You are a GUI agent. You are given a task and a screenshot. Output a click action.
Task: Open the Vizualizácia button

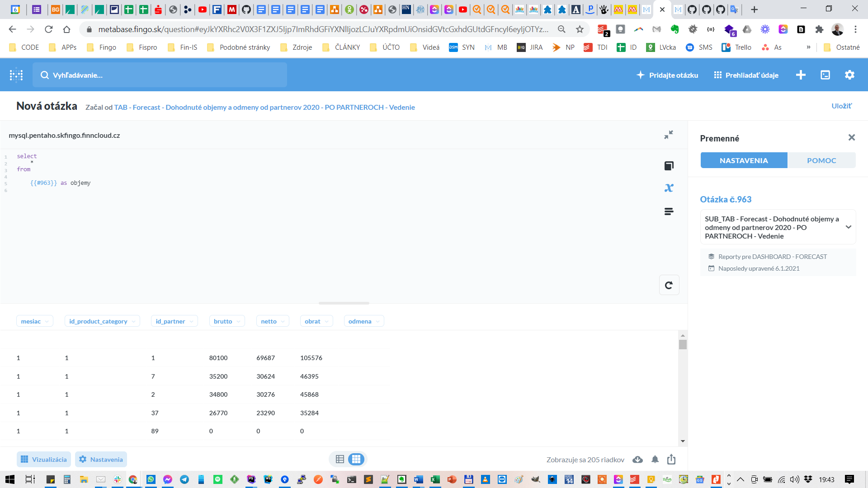pyautogui.click(x=44, y=460)
